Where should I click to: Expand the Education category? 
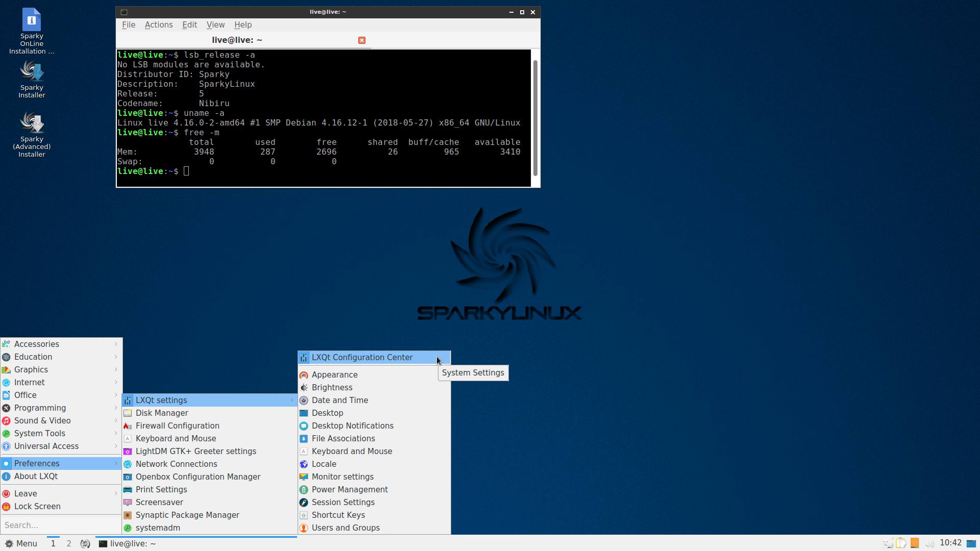[61, 357]
